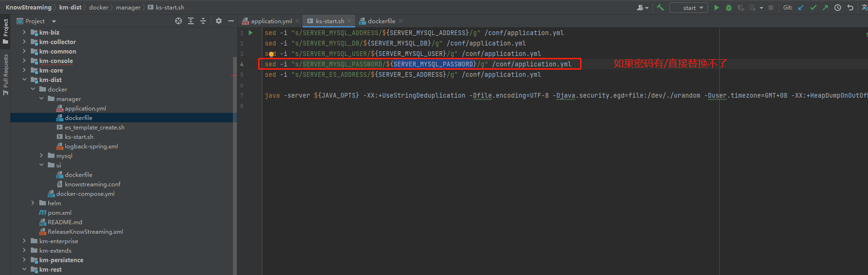Open the profiler options dropdown arrow
The width and height of the screenshot is (868, 275).
(761, 8)
